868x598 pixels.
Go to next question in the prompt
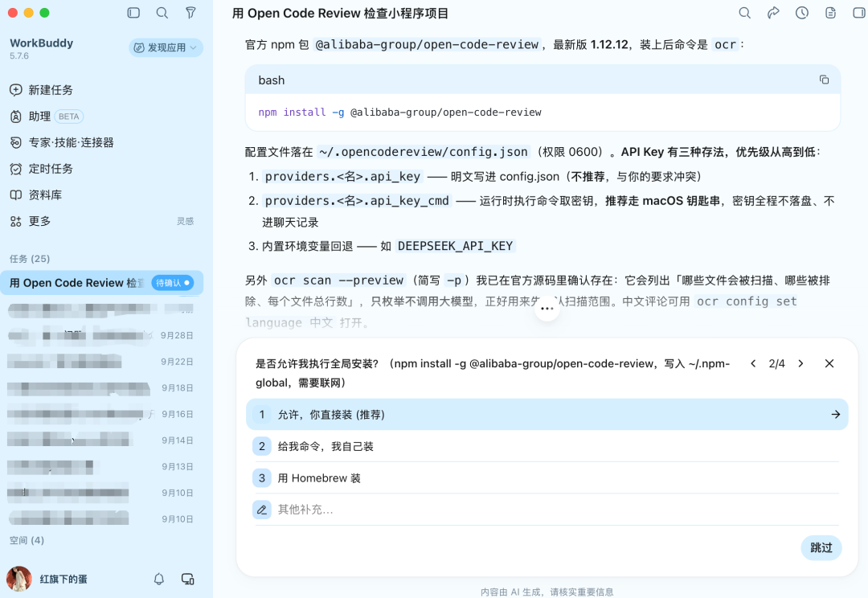(x=800, y=364)
